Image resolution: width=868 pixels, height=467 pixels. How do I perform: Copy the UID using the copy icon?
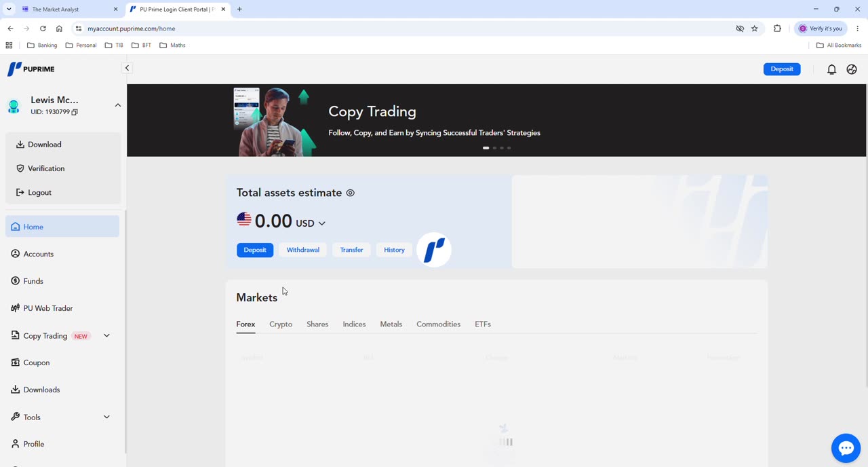75,112
